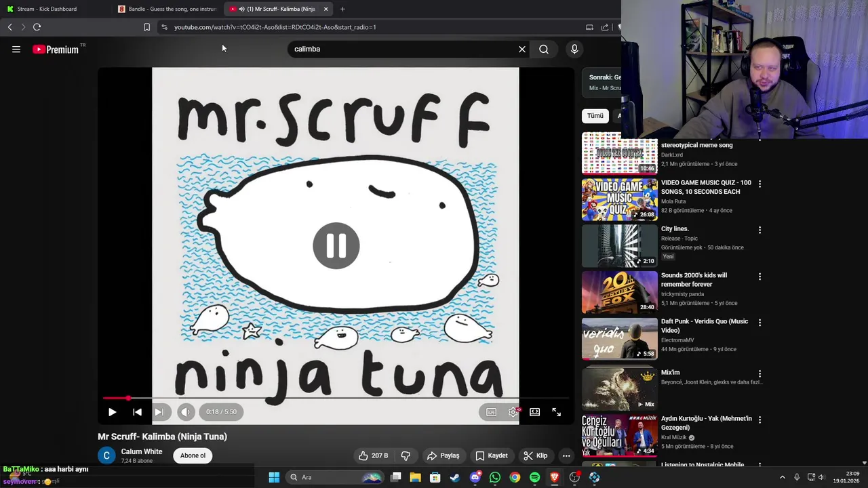The height and width of the screenshot is (488, 868).
Task: Resume playback with the play button
Action: click(113, 411)
